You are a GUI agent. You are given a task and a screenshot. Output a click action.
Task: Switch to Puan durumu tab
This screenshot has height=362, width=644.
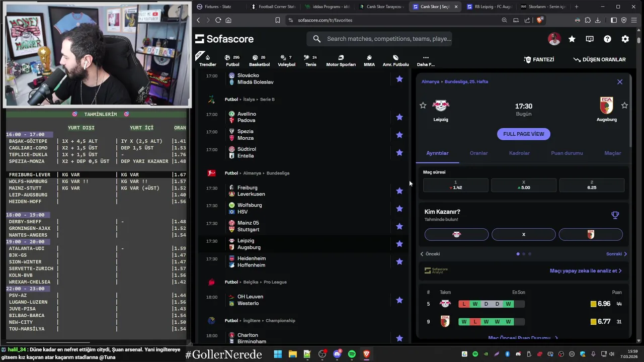(567, 153)
